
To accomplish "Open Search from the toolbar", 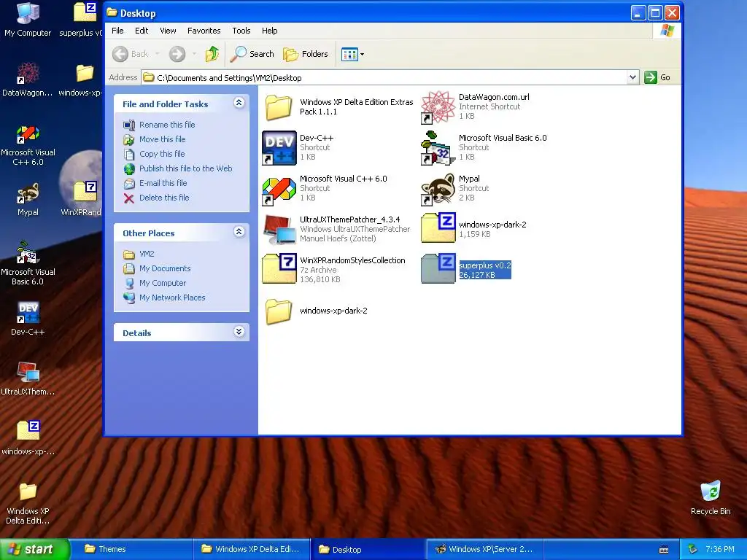I will click(252, 54).
